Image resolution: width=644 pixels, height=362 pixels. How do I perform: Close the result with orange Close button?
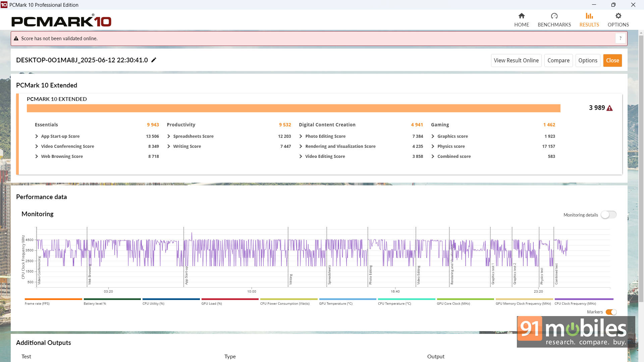click(x=612, y=61)
